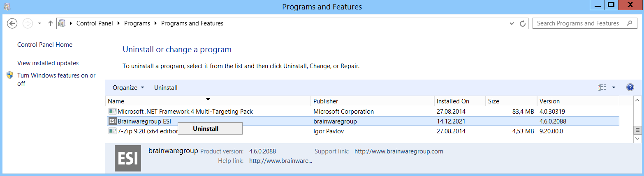Go back with the Back arrow button
This screenshot has height=176, width=644.
tap(12, 23)
